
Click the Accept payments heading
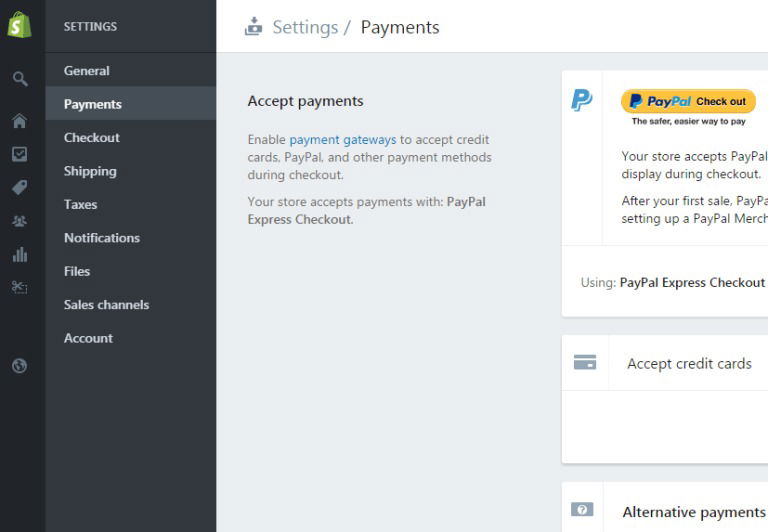click(x=305, y=101)
